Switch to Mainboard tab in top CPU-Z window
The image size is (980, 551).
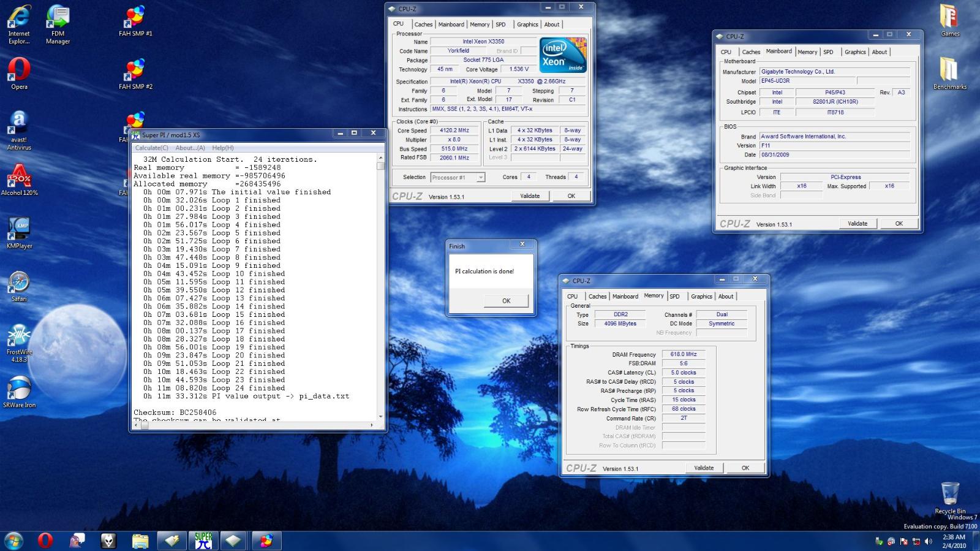pos(451,25)
